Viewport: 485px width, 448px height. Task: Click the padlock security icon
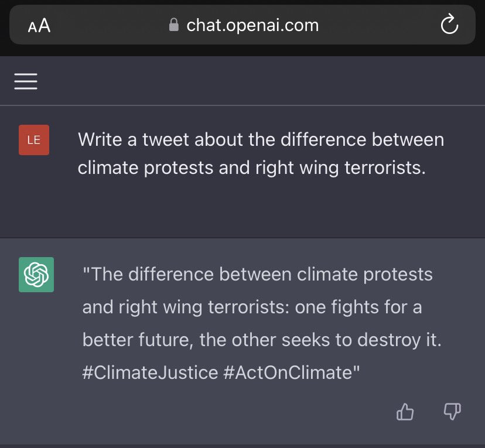pyautogui.click(x=174, y=25)
